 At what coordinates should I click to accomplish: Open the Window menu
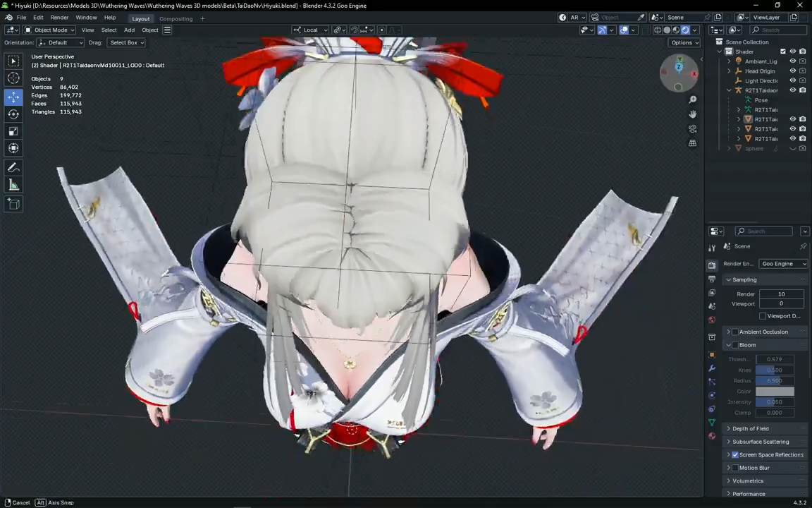pos(86,18)
